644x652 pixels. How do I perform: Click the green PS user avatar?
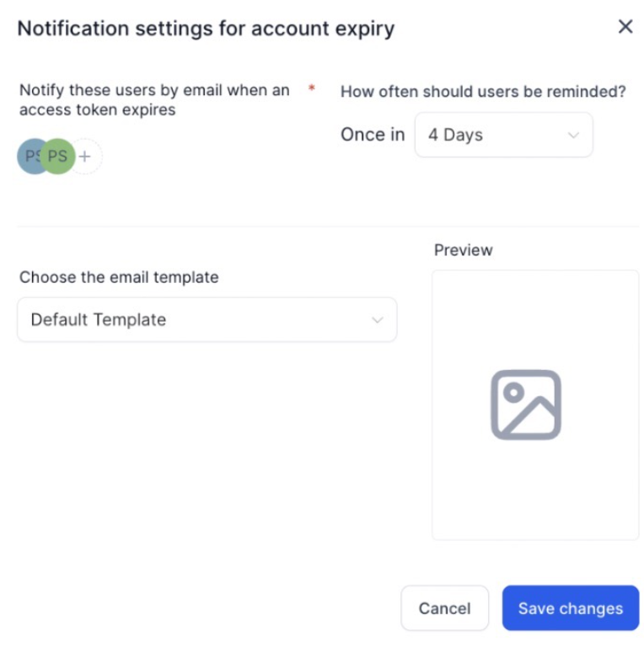coord(58,156)
